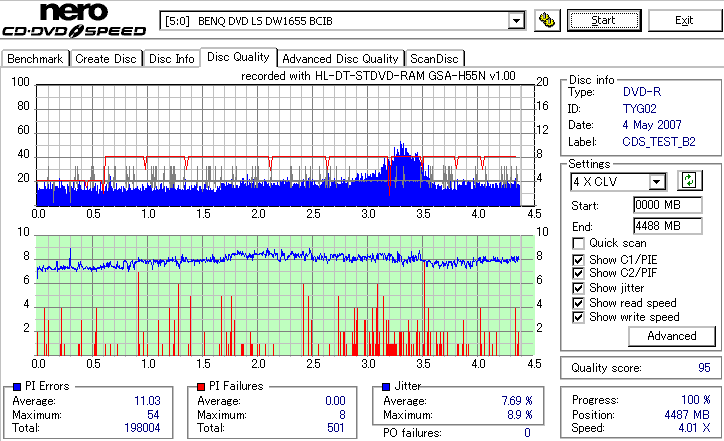Enable the Quick scan checkbox

coord(578,243)
